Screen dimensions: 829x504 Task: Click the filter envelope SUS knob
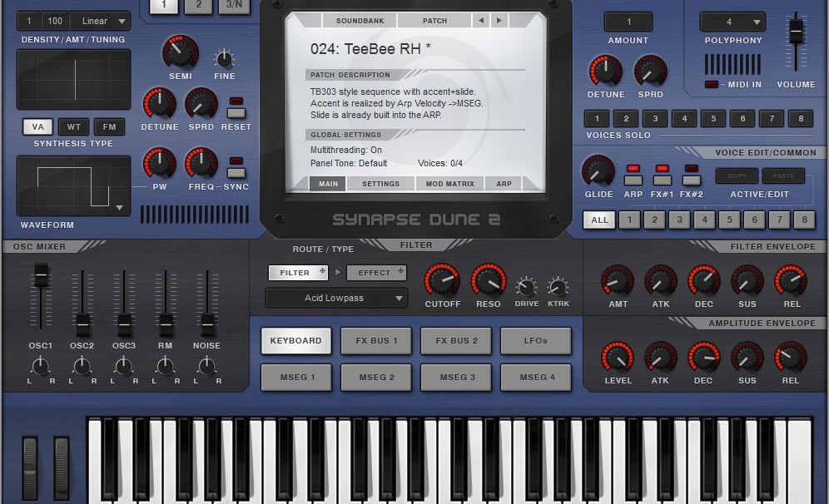point(747,280)
